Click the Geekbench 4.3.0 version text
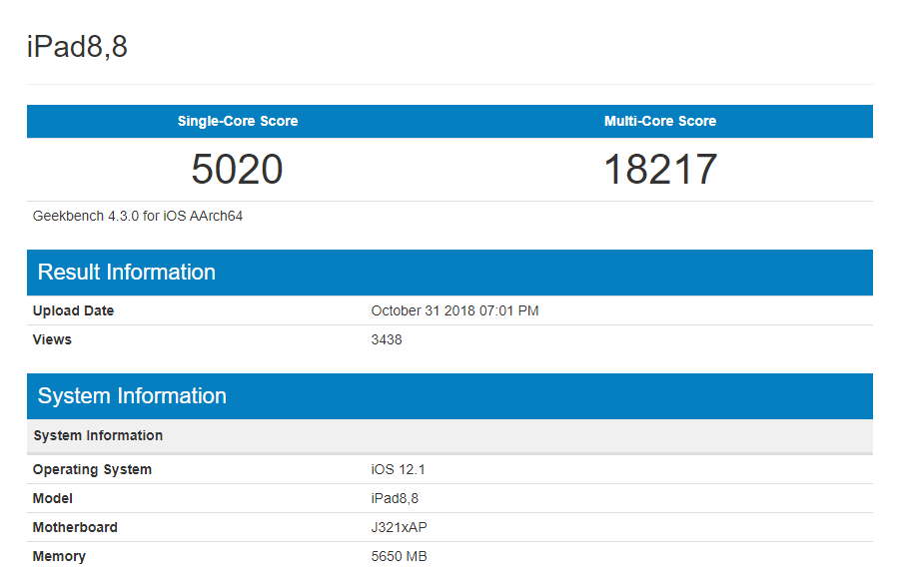The width and height of the screenshot is (906, 588). coord(138,216)
